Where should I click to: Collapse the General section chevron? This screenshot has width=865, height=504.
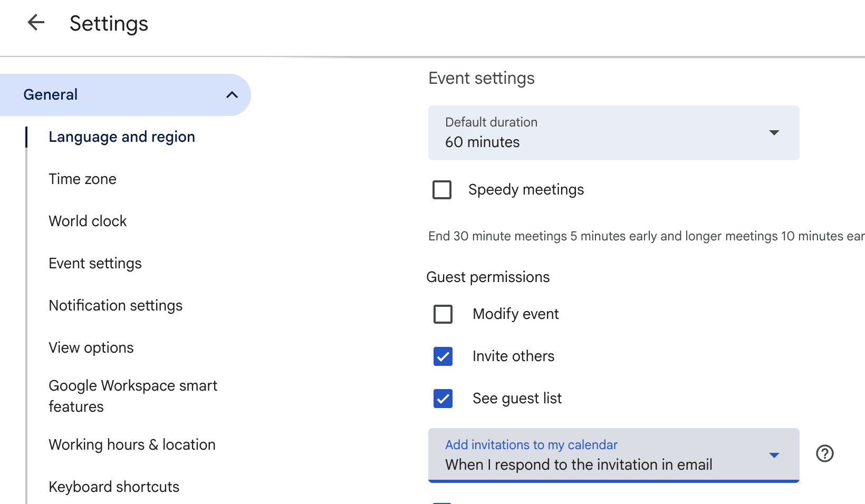(232, 95)
